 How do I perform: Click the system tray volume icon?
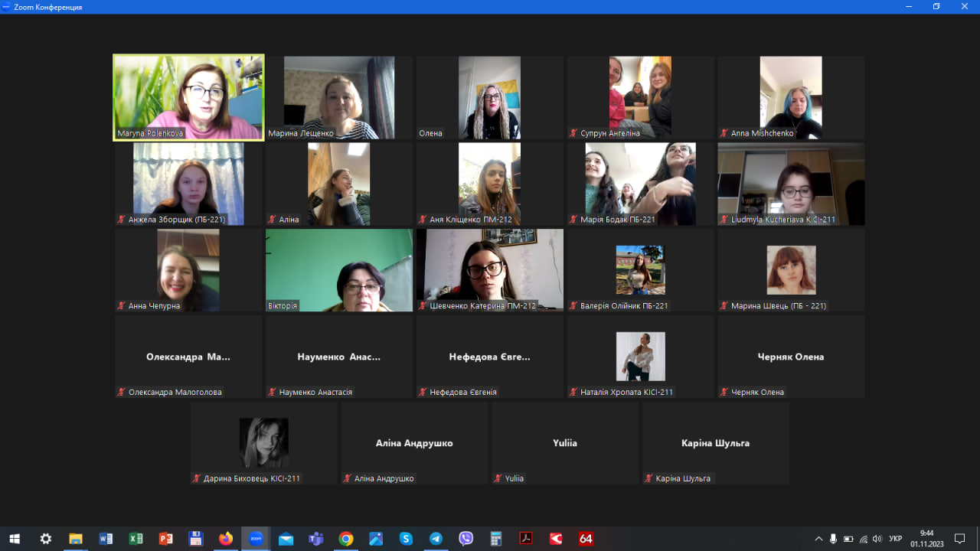coord(877,539)
